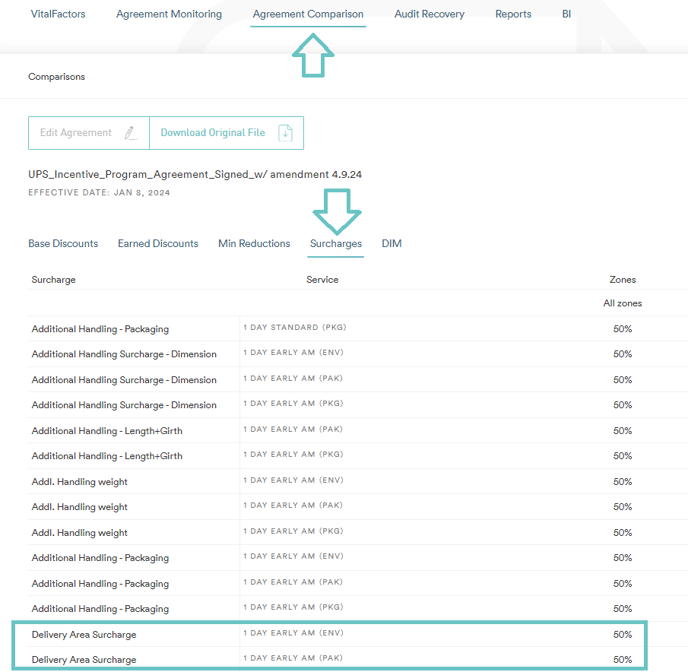Open the VitalFactors menu item

tap(58, 14)
